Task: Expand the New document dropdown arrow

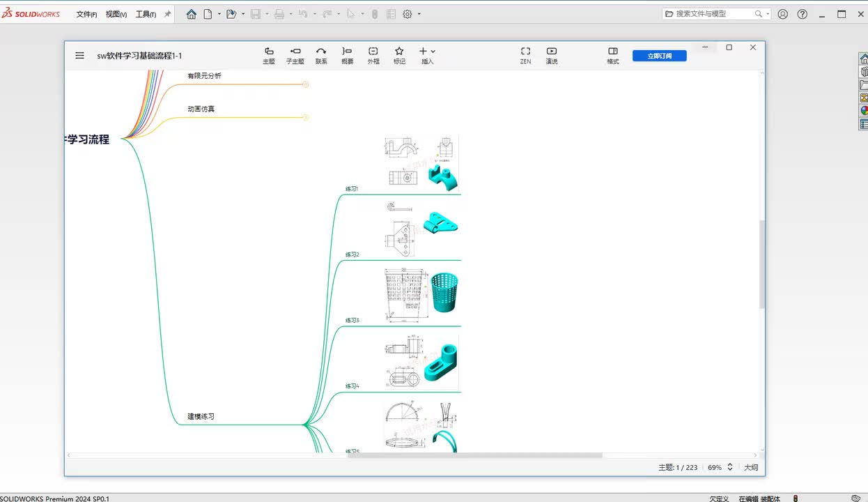Action: (219, 14)
